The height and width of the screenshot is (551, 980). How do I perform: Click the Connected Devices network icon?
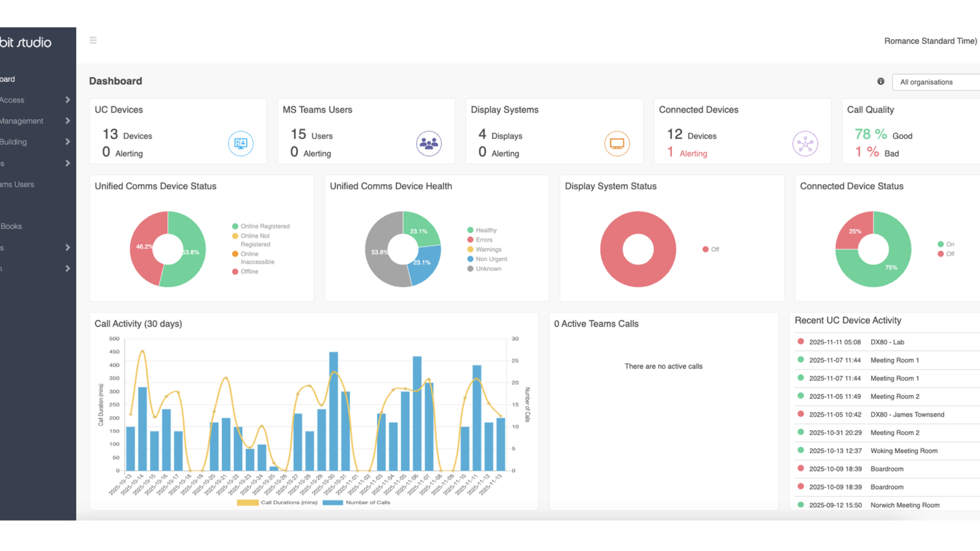point(805,143)
